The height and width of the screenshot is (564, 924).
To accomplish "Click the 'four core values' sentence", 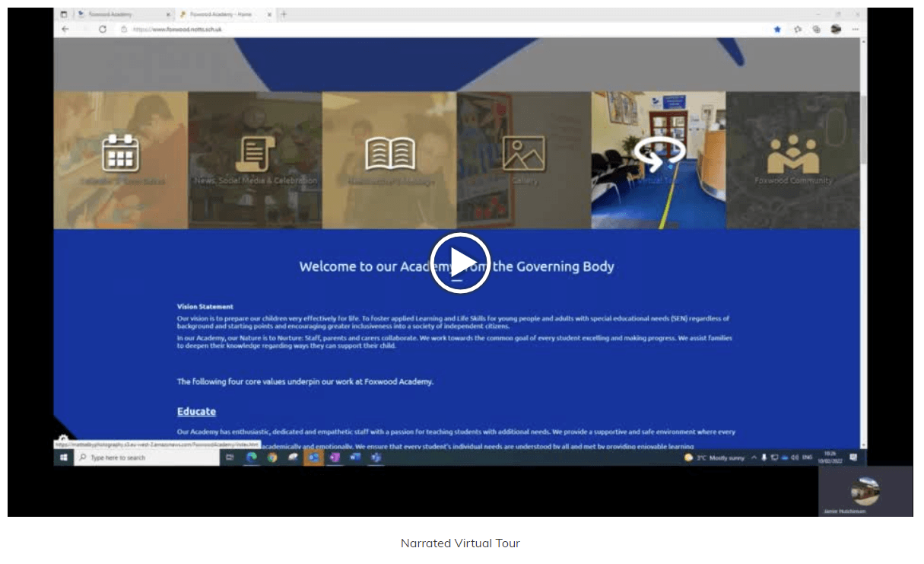I will [x=305, y=381].
